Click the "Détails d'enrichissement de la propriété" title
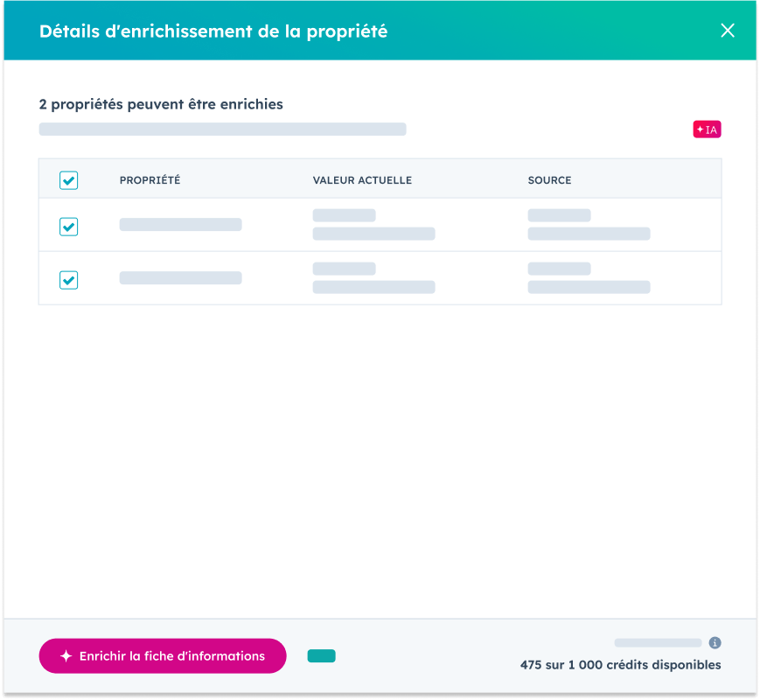 (x=213, y=31)
